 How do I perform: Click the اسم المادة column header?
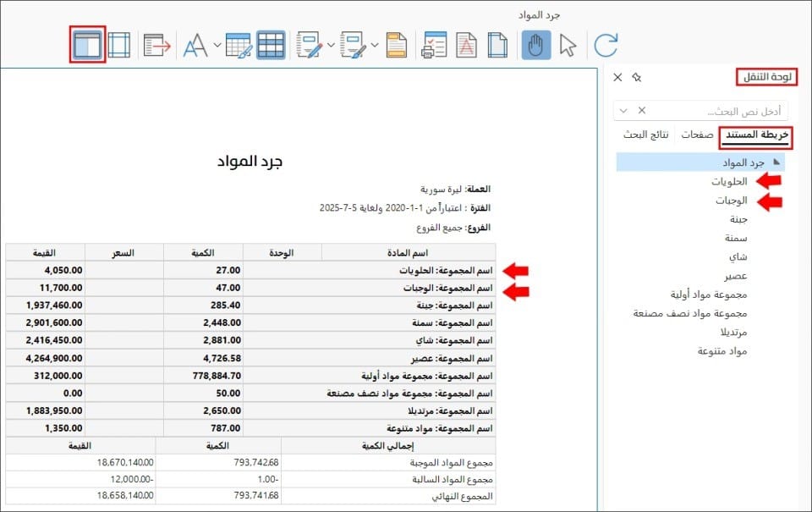point(408,252)
